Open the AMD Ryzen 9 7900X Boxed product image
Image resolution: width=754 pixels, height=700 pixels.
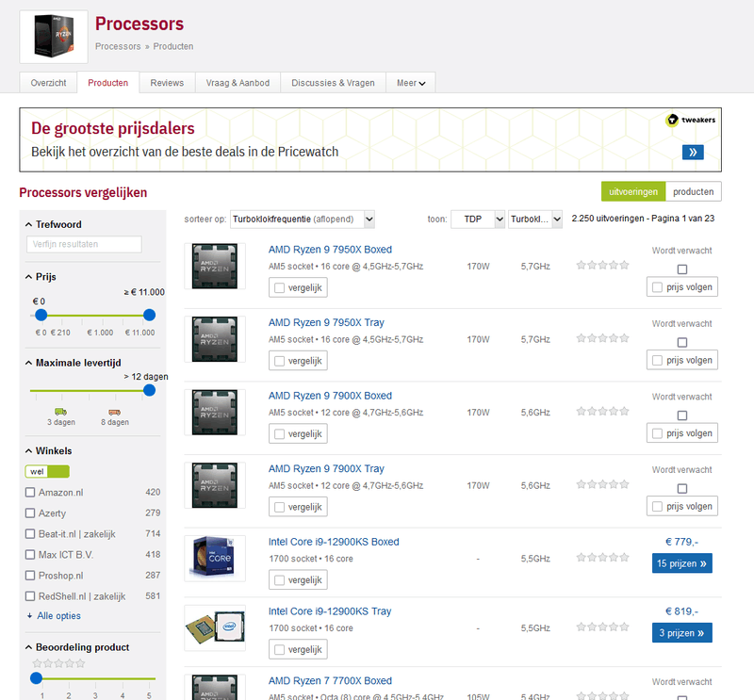coord(215,412)
